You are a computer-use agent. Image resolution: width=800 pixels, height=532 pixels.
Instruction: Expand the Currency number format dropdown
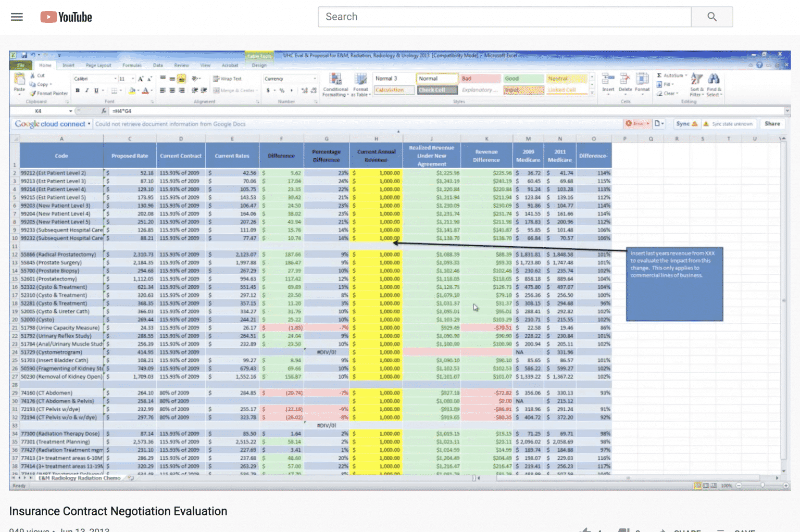[x=315, y=78]
